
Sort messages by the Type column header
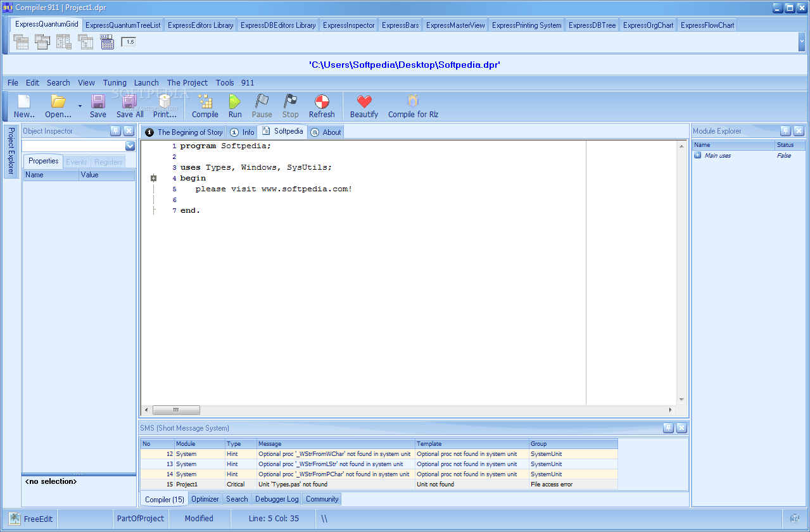241,444
